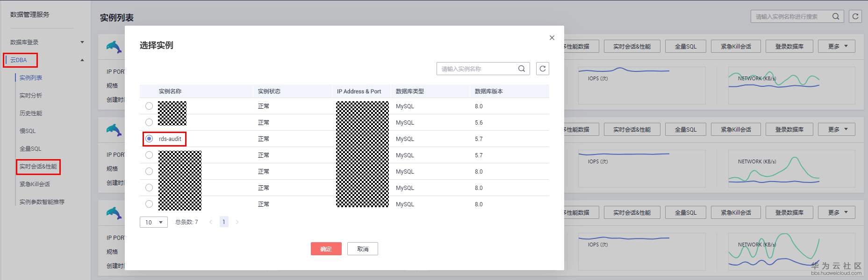Click the magnifier in the top instance search
Image resolution: width=868 pixels, height=280 pixels.
tap(836, 16)
